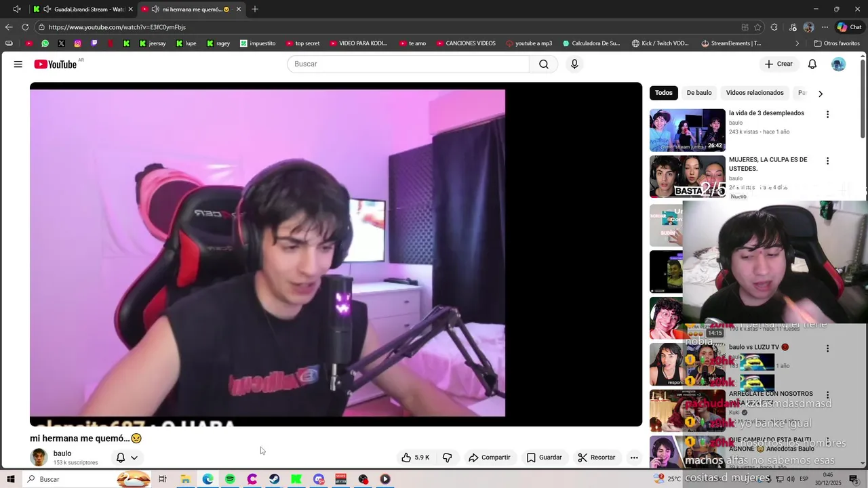Screen dimensions: 868x488
Task: Open baulo channel name link
Action: click(x=62, y=453)
